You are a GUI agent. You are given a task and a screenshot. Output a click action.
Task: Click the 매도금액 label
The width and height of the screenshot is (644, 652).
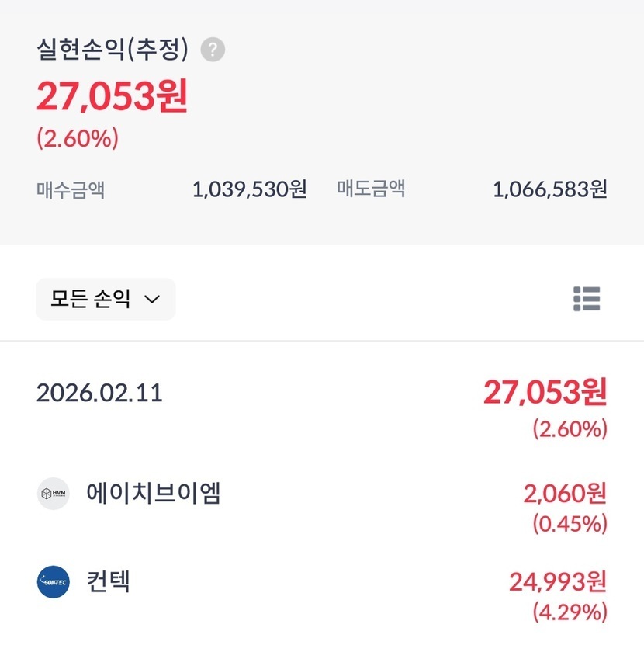[371, 189]
